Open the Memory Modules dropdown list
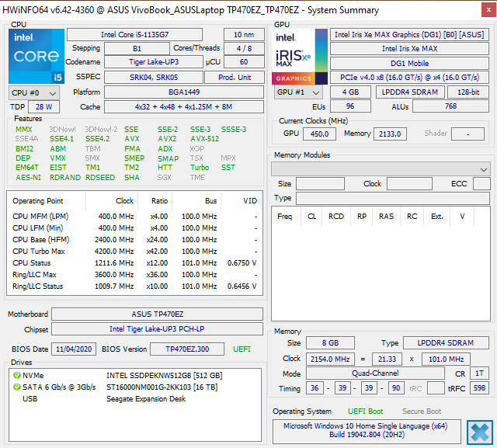 tap(380, 168)
